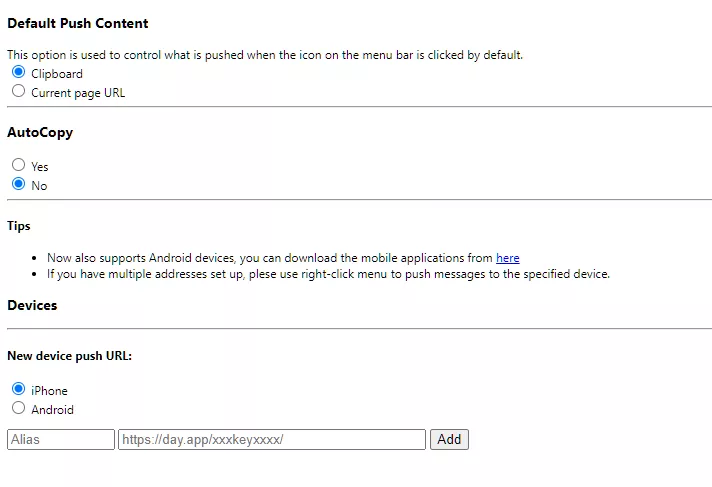Click the 'iPhone' label text
The image size is (712, 487).
pos(49,391)
